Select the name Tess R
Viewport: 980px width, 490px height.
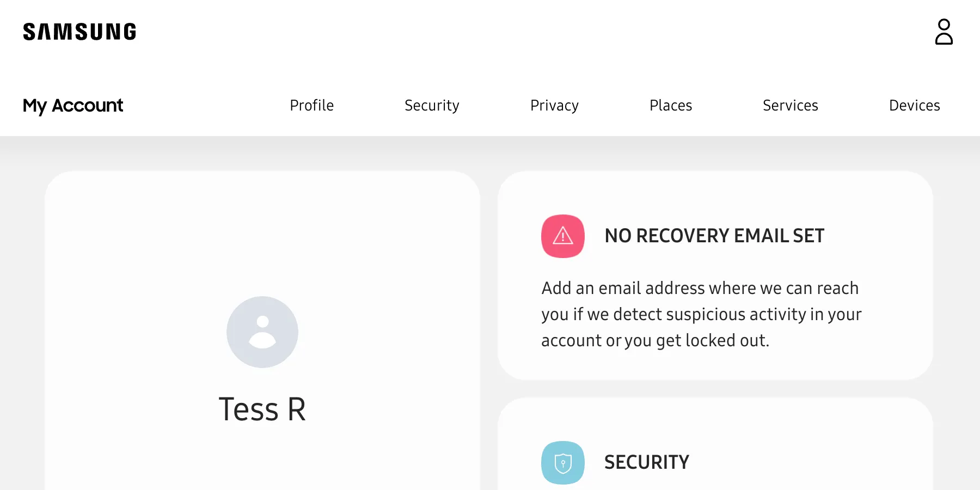pos(263,409)
